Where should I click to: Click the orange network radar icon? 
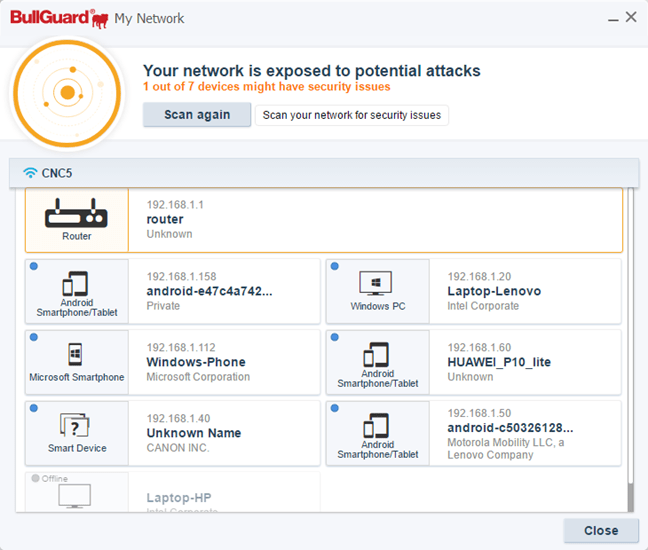67,93
